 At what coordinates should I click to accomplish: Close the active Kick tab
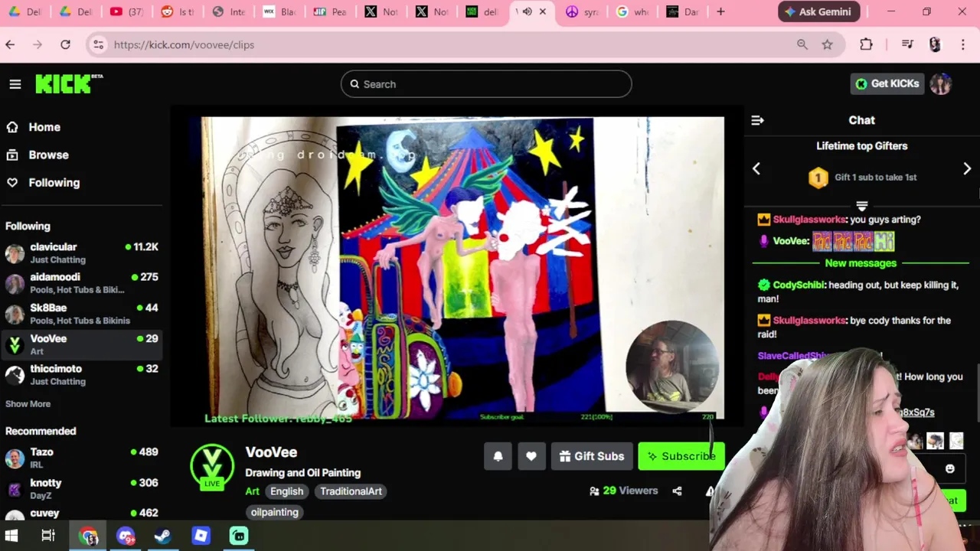pyautogui.click(x=543, y=11)
